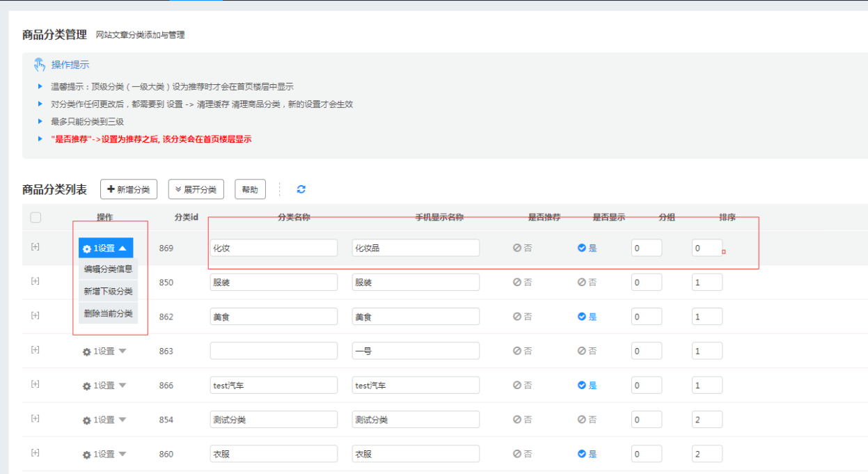Click the hand icon next to 操作提示

point(40,65)
